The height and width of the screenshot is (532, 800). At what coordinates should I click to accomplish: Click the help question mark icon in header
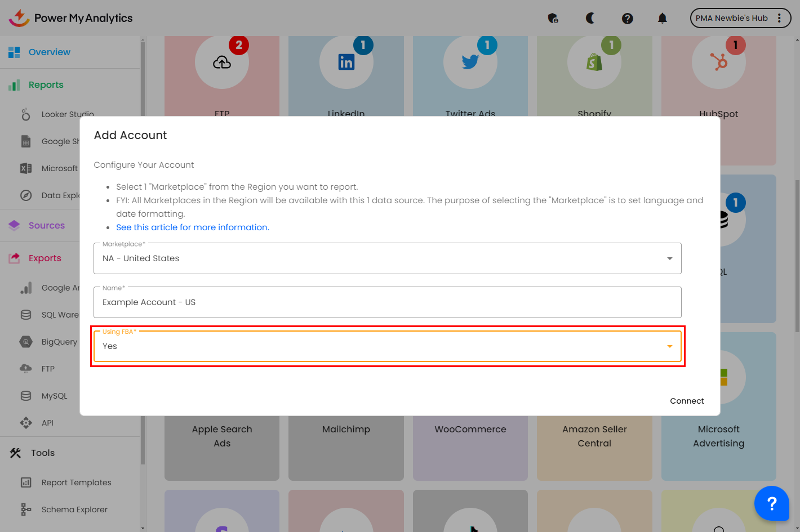627,18
